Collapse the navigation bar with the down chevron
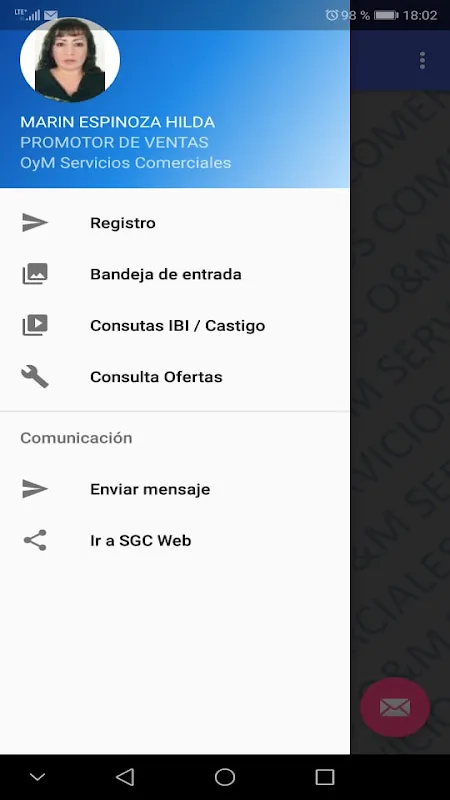 pos(37,777)
